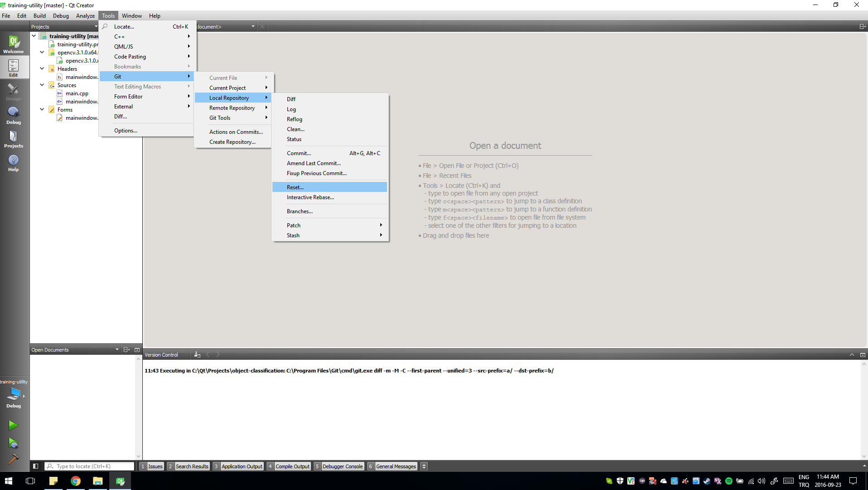Select Diff in Local Repository menu
This screenshot has width=868, height=490.
tap(330, 99)
